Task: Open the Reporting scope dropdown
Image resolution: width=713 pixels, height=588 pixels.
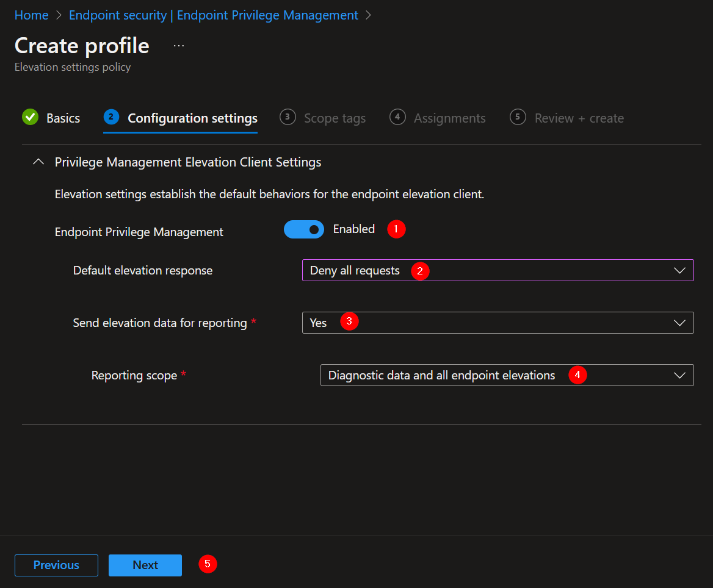Action: coord(507,375)
